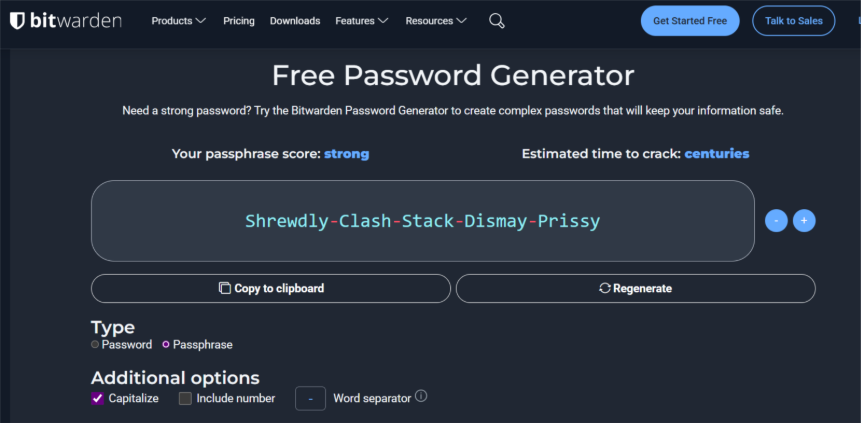861x423 pixels.
Task: Select the Passphrase type radio button
Action: pyautogui.click(x=166, y=344)
